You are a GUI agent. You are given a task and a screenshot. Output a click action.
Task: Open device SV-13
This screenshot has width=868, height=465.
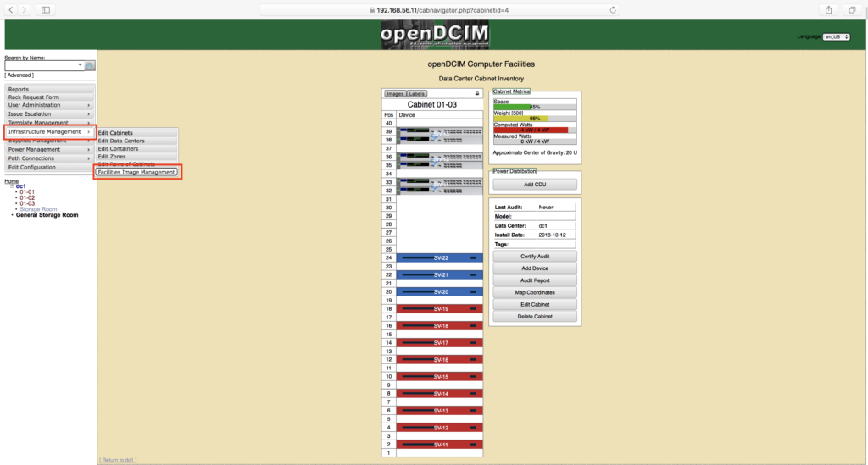pyautogui.click(x=440, y=411)
